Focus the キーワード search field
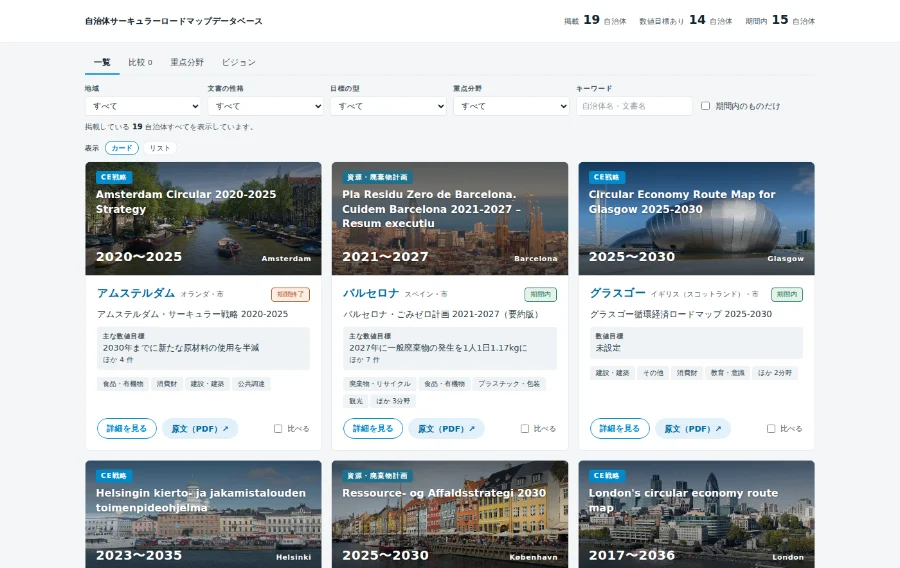 tap(634, 106)
